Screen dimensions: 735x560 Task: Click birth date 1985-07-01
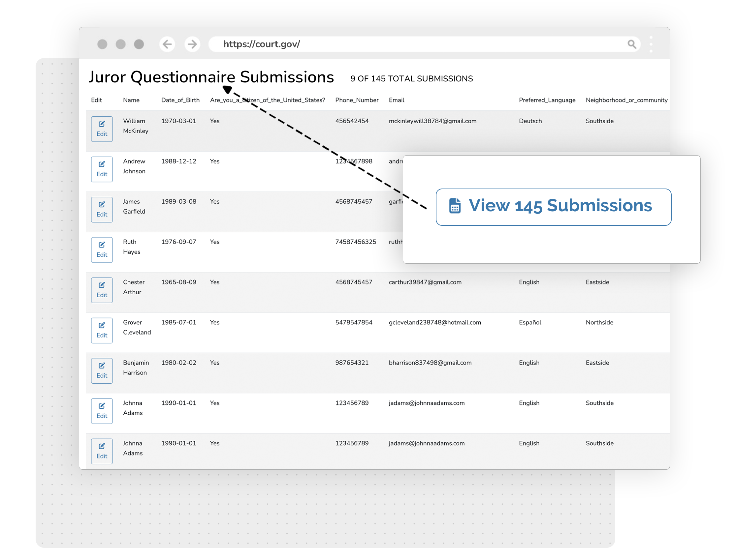click(x=179, y=323)
